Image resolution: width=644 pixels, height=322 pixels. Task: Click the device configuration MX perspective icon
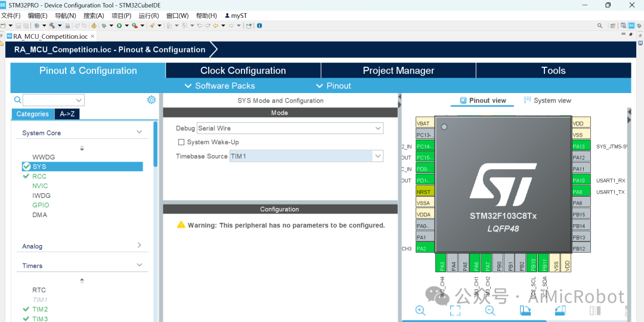point(631,26)
